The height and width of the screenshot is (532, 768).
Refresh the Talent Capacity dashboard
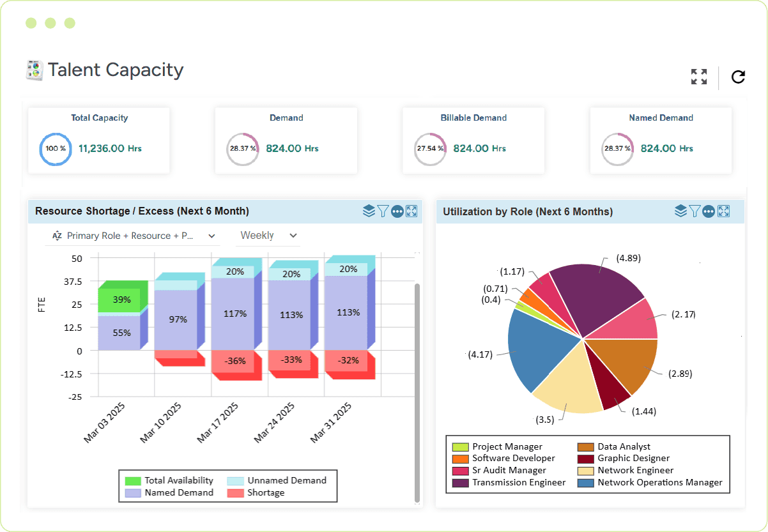click(x=738, y=77)
